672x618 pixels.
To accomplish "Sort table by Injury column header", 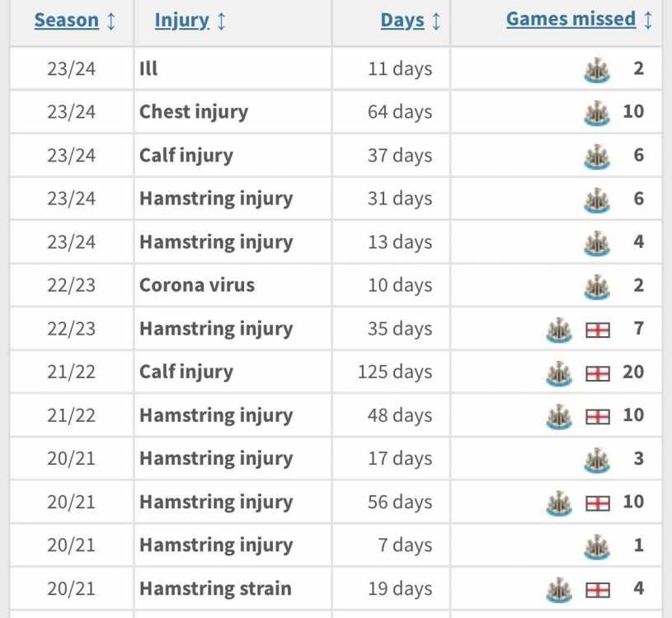I will pos(181,21).
